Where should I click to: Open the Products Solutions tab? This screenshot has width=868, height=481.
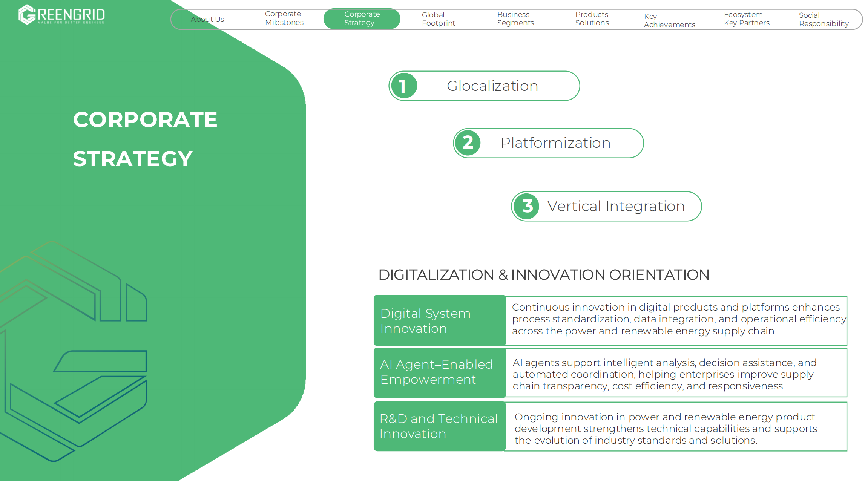[x=592, y=18]
